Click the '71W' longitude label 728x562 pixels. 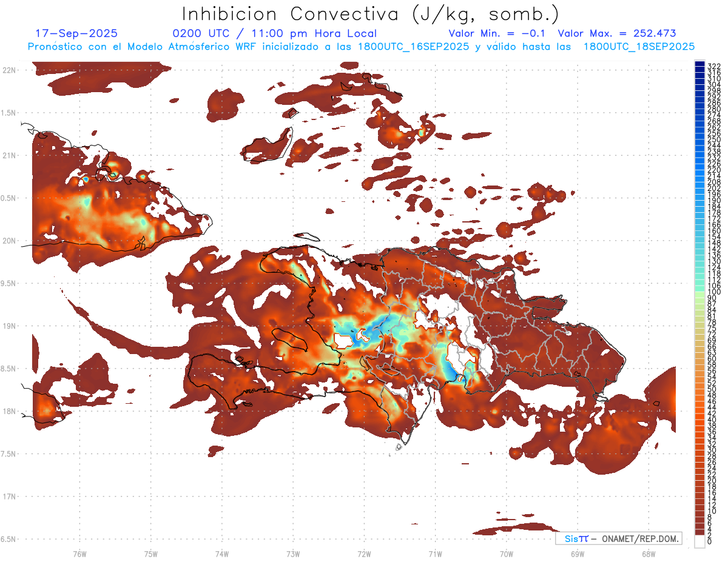435,554
